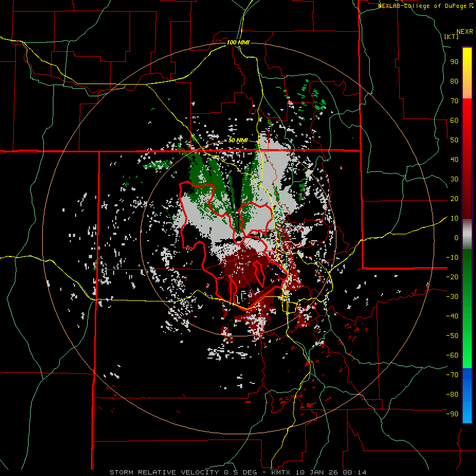Click the scale value "-50" on the legend

(x=452, y=336)
